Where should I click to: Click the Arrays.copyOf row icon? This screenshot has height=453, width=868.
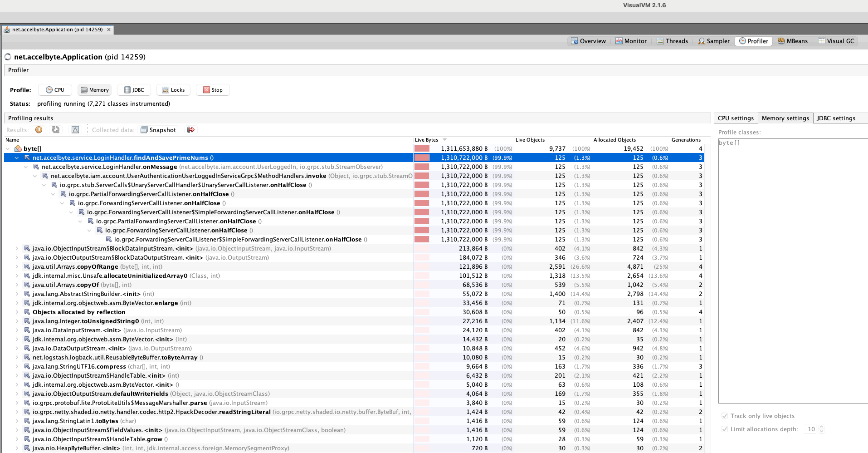tap(27, 285)
